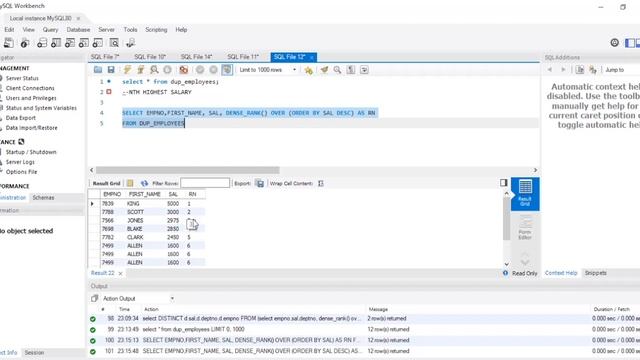This screenshot has width=640, height=360.
Task: Run explain plan with magnifier-lightning icon
Action: point(154,70)
